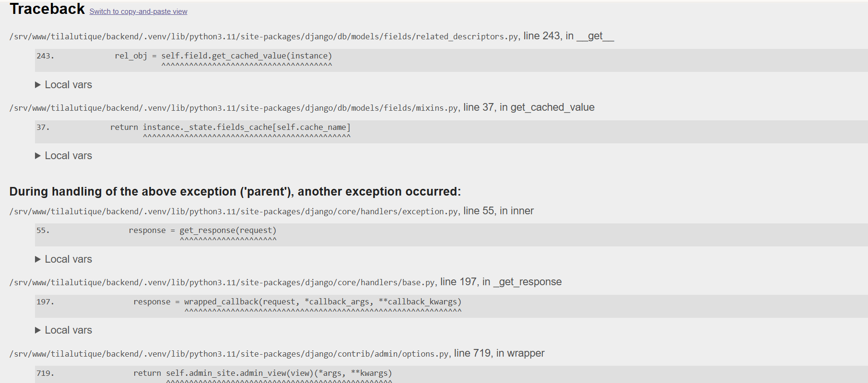Expand context of line 55 get_response call
Image resolution: width=868 pixels, height=383 pixels.
point(202,231)
